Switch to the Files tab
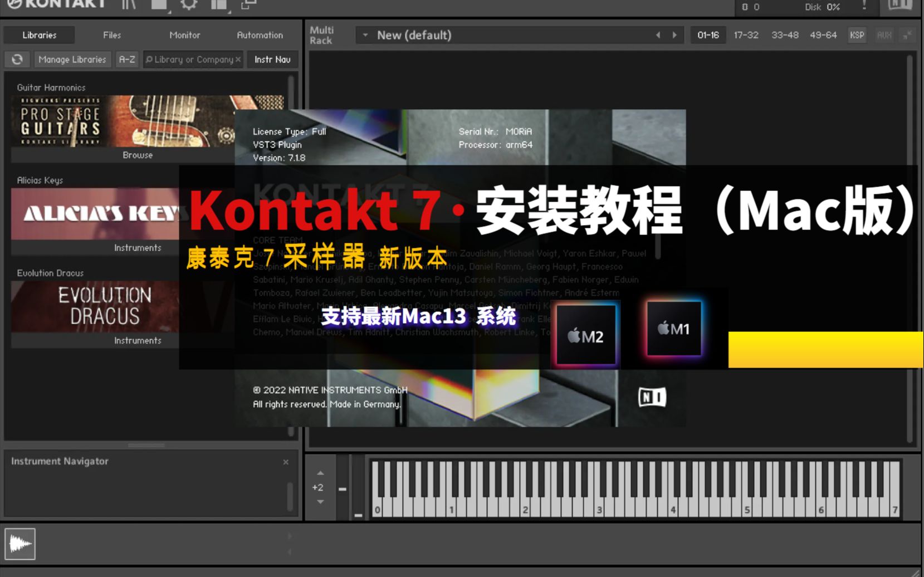 112,35
